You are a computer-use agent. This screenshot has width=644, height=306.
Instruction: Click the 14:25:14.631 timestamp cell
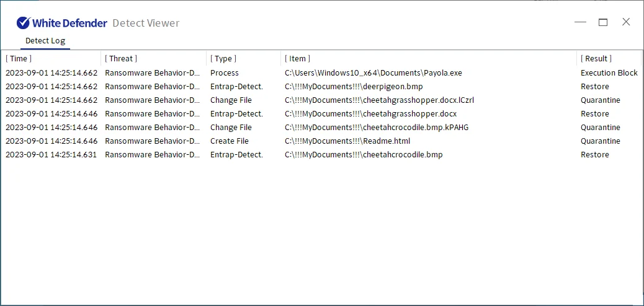pyautogui.click(x=51, y=155)
